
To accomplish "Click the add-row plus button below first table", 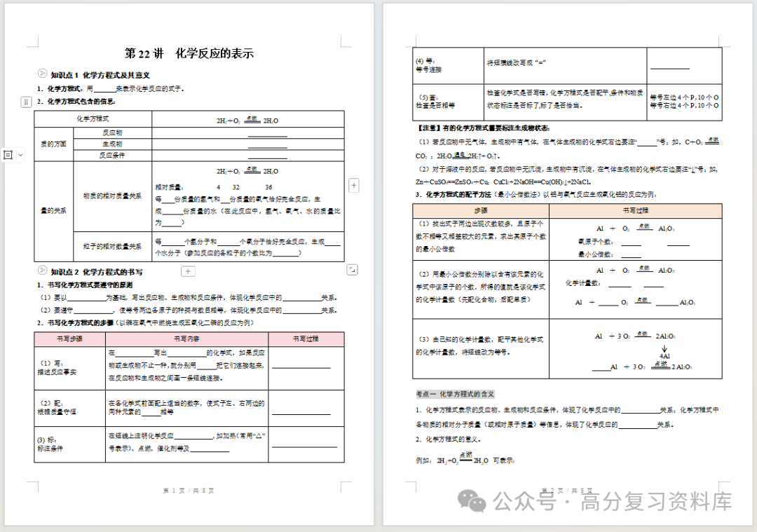I will (x=188, y=271).
